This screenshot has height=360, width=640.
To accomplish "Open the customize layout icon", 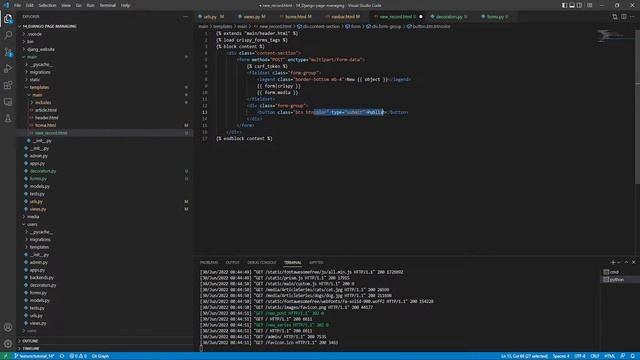I will [590, 5].
